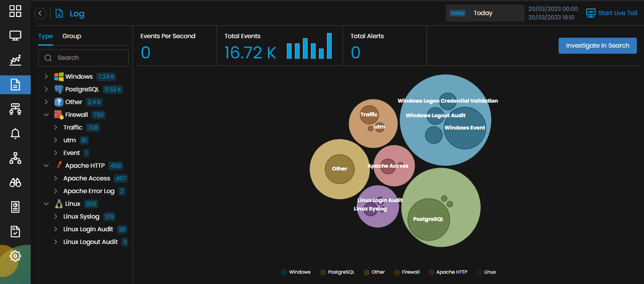Open the dashboard grid icon in sidebar

[15, 11]
